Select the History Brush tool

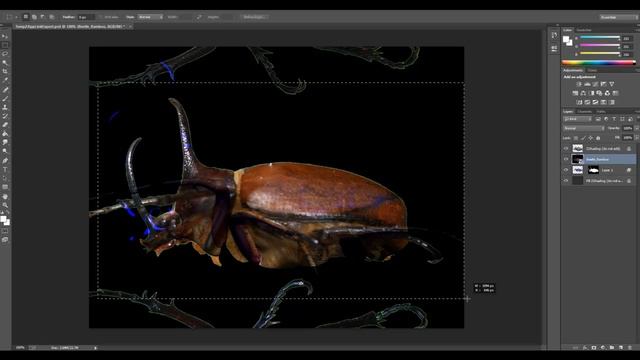point(5,116)
